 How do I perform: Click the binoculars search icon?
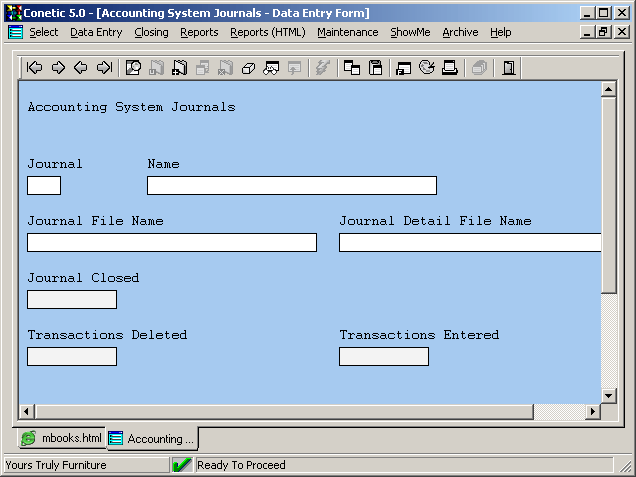click(271, 68)
